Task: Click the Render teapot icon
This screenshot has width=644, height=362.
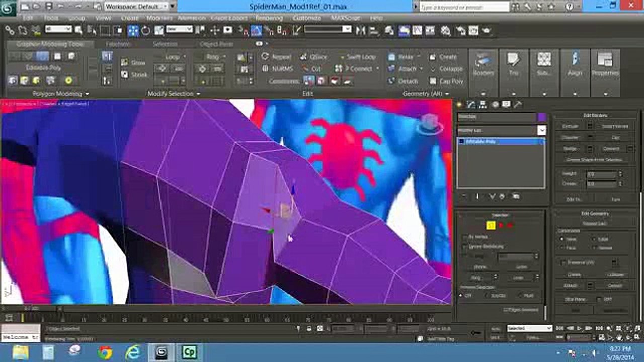Action: tap(487, 30)
